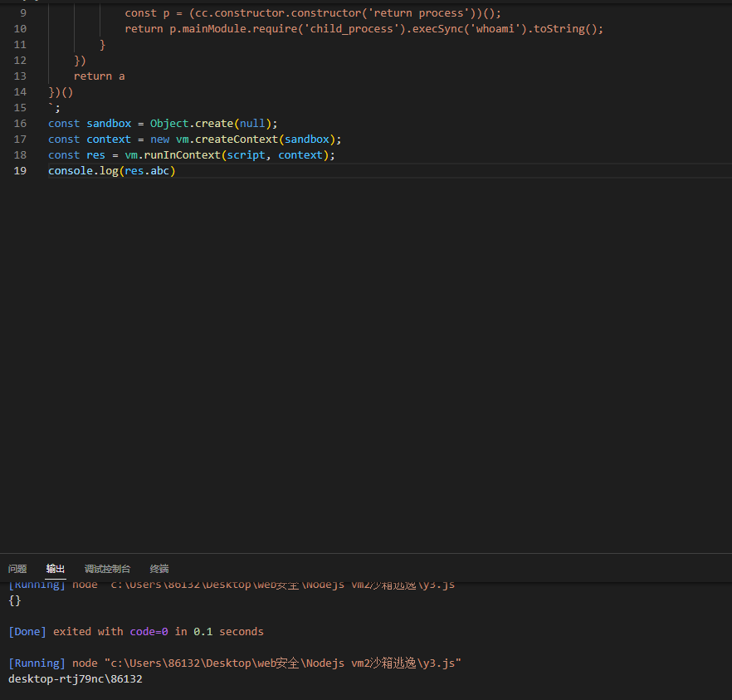Open the 问题 (Problems) panel tab
732x700 pixels.
[x=17, y=569]
